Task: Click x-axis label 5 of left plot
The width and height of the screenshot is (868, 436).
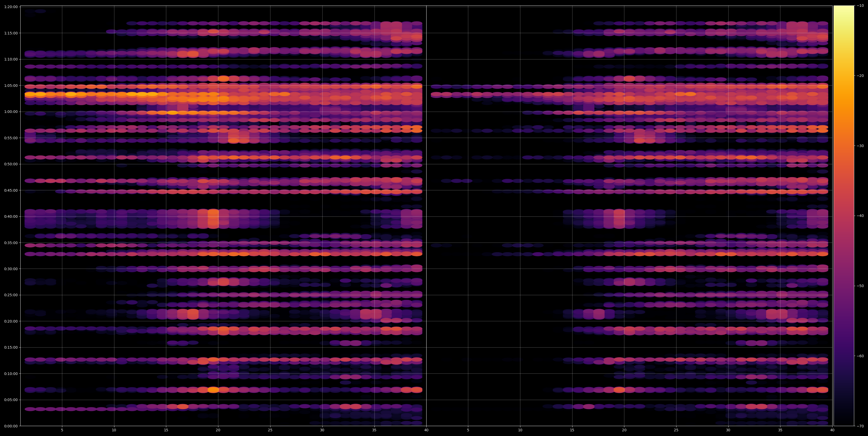Action: (62, 430)
